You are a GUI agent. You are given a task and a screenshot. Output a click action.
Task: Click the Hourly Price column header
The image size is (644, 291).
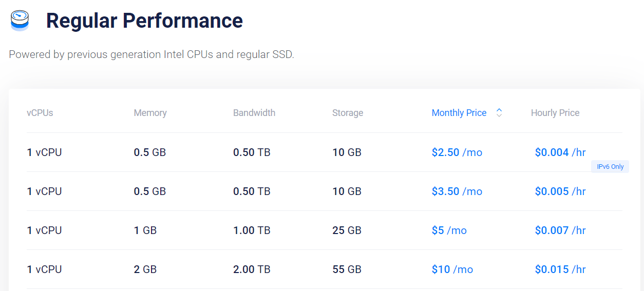click(555, 113)
